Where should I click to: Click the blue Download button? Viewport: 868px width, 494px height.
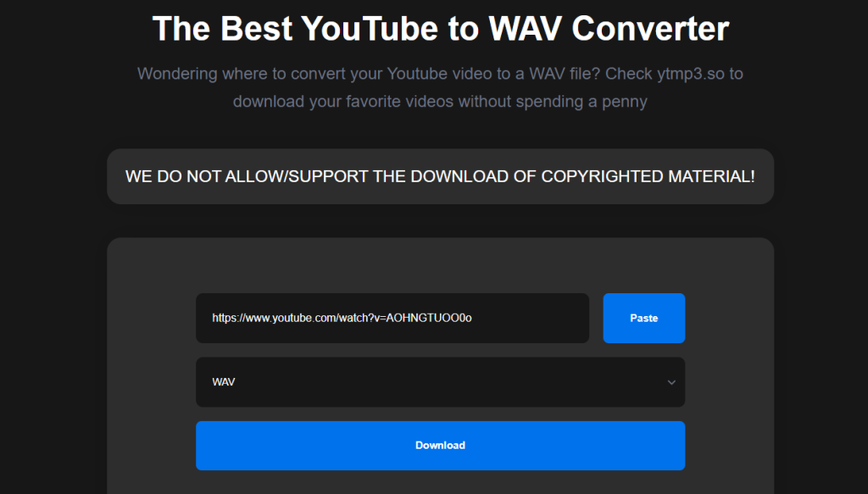[x=440, y=446]
